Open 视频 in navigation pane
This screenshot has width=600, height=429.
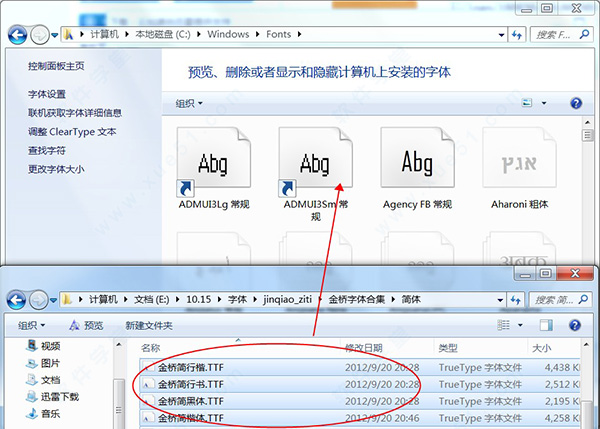click(x=43, y=346)
